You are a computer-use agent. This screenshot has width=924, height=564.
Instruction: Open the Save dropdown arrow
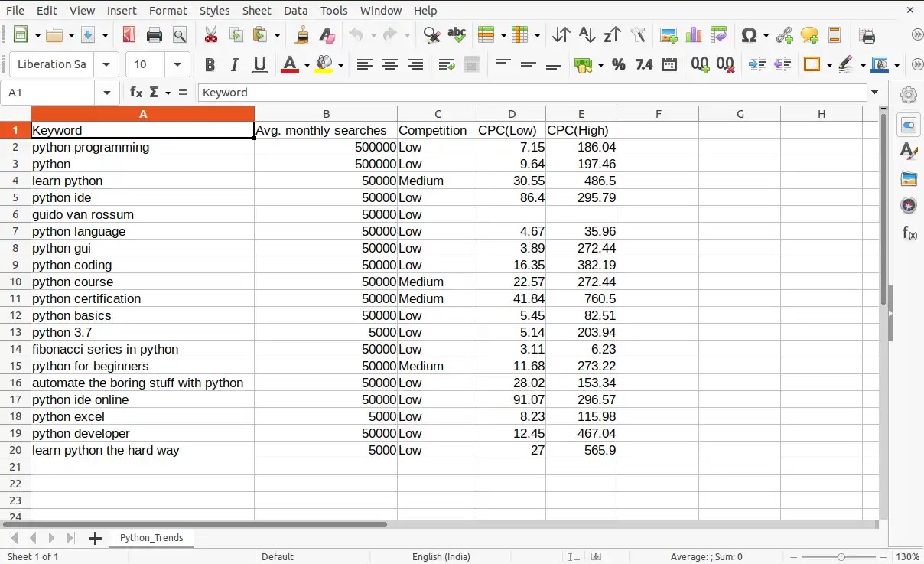pyautogui.click(x=104, y=35)
